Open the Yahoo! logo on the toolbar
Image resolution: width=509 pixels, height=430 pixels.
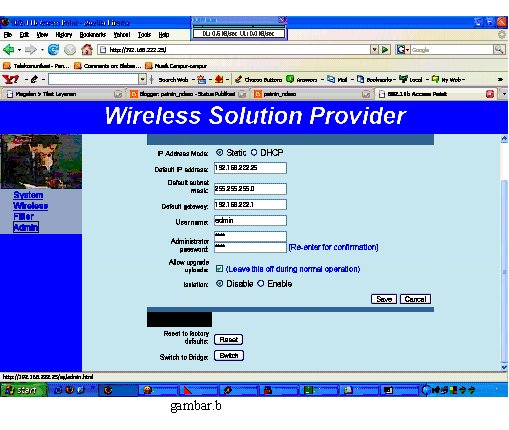pos(11,79)
